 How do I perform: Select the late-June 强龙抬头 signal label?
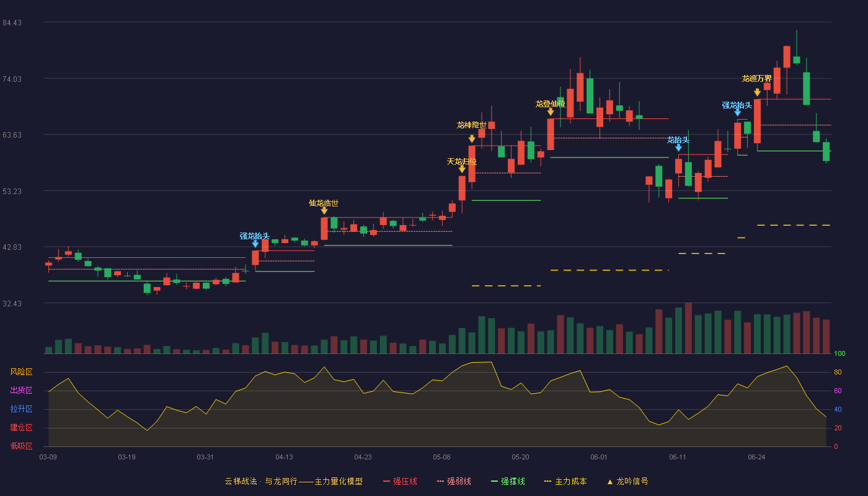pyautogui.click(x=737, y=105)
